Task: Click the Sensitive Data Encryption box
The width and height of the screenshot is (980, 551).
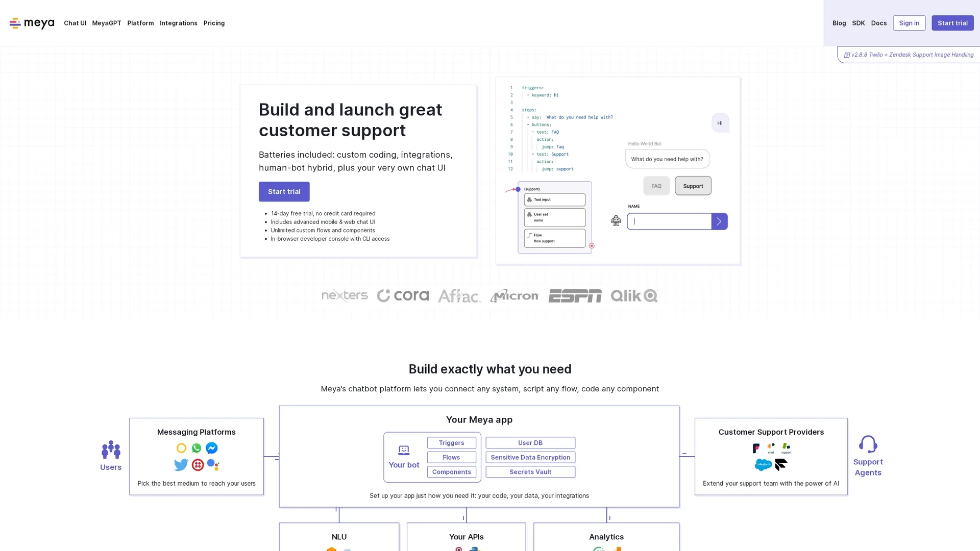Action: [530, 458]
